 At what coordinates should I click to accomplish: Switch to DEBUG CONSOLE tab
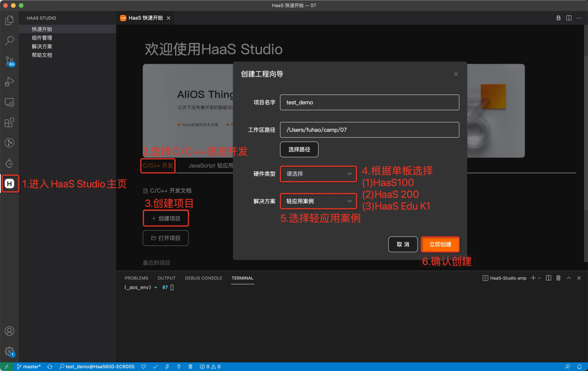(x=204, y=278)
